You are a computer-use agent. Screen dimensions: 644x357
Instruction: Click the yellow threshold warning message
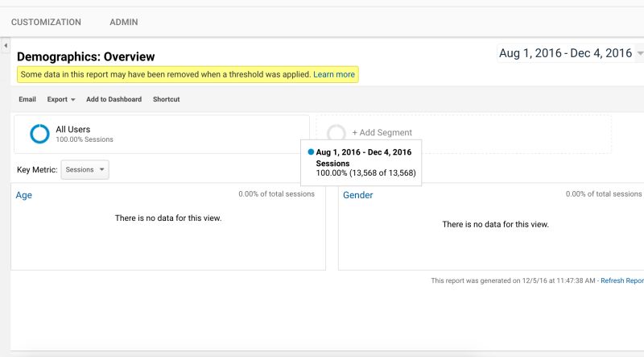[188, 74]
